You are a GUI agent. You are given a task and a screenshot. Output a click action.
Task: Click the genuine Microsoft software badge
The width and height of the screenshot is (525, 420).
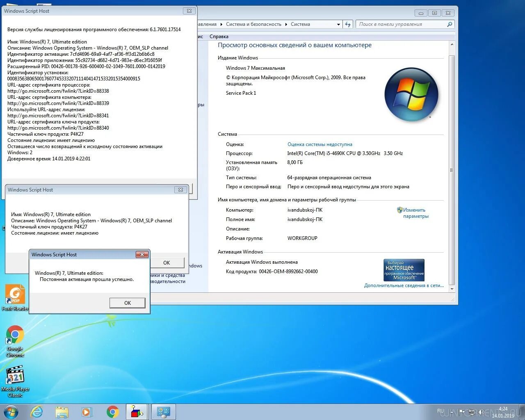pos(404,270)
